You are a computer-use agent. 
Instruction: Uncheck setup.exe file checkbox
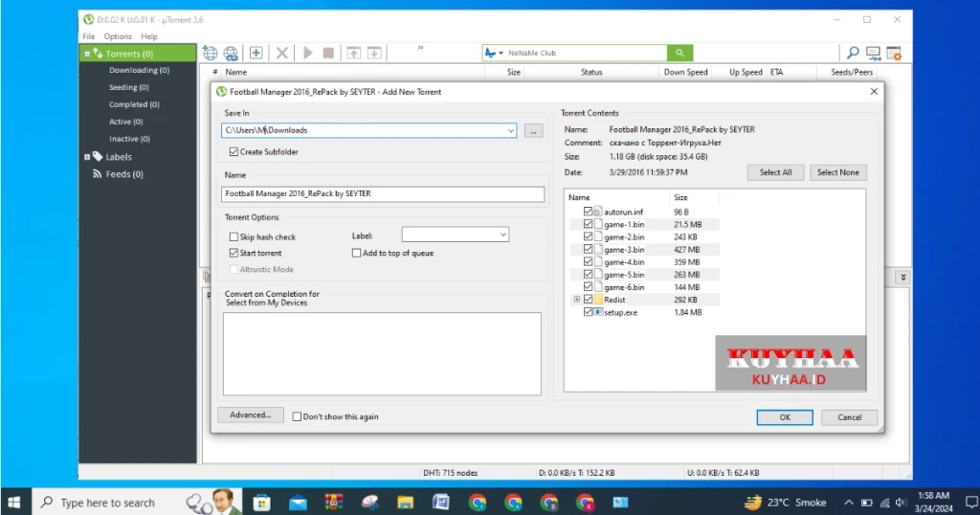(588, 312)
